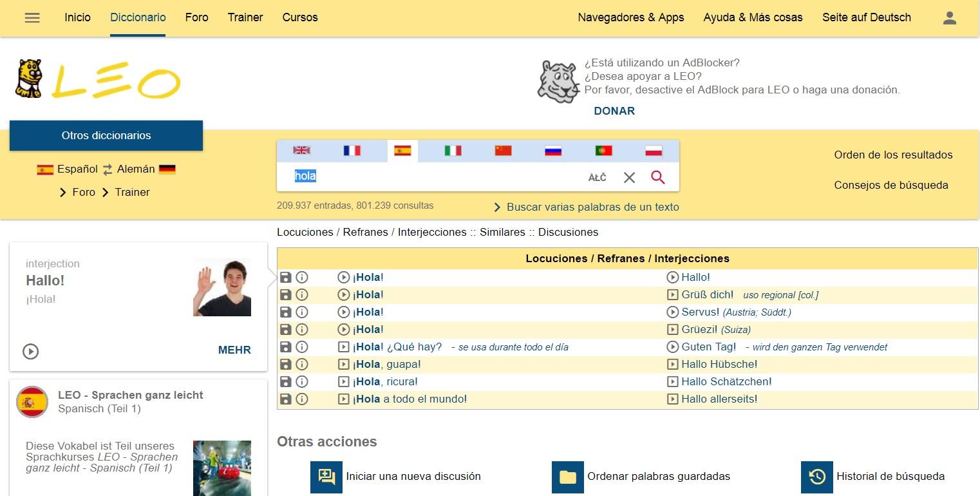Open the hamburger menu

click(32, 18)
